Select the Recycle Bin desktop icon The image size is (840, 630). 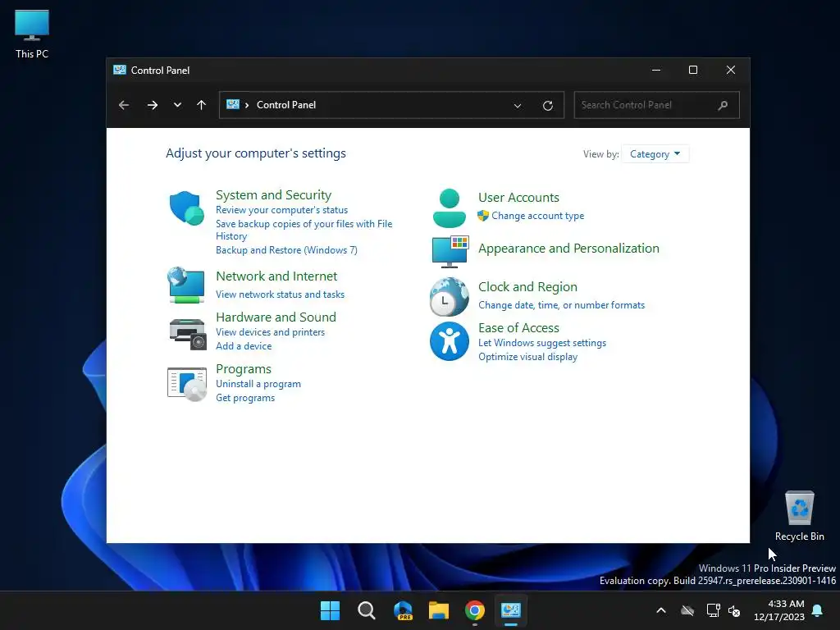pos(799,515)
